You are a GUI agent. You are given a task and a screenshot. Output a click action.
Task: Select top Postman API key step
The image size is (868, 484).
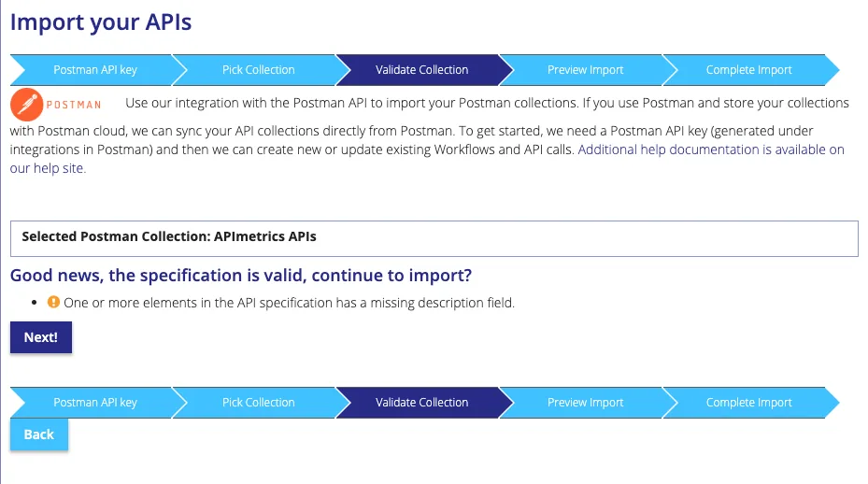tap(95, 70)
